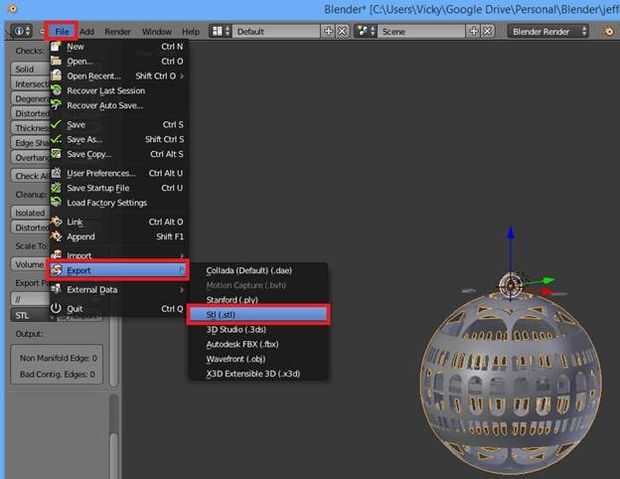Click the red X axis manipulator arrow
The width and height of the screenshot is (620, 479).
point(548,292)
